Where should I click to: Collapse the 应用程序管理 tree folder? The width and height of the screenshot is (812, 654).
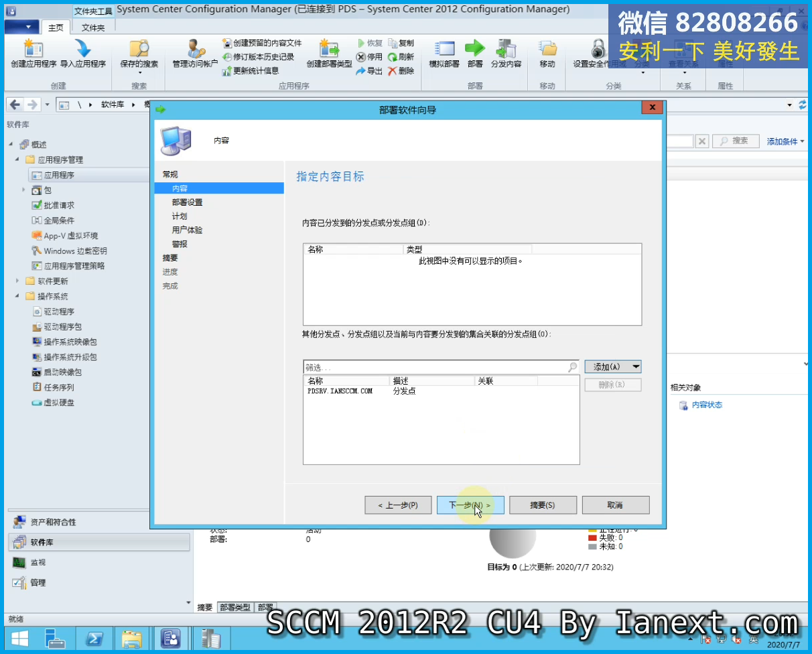click(x=17, y=160)
